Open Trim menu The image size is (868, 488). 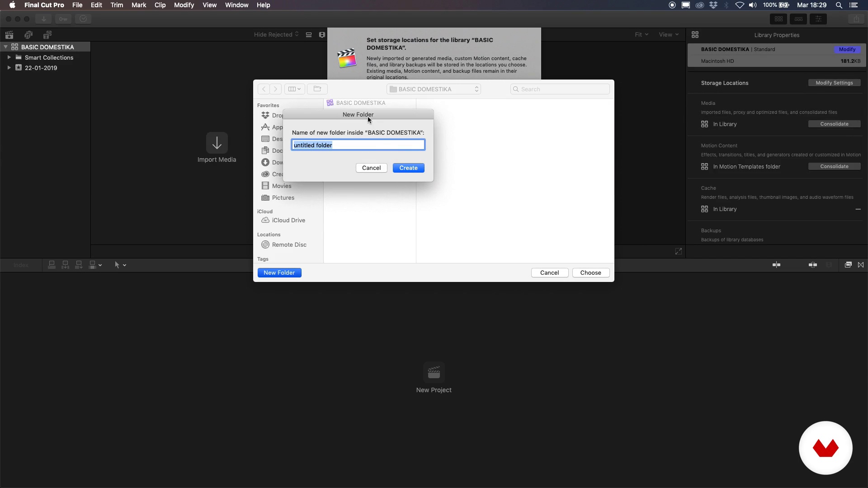click(x=117, y=5)
